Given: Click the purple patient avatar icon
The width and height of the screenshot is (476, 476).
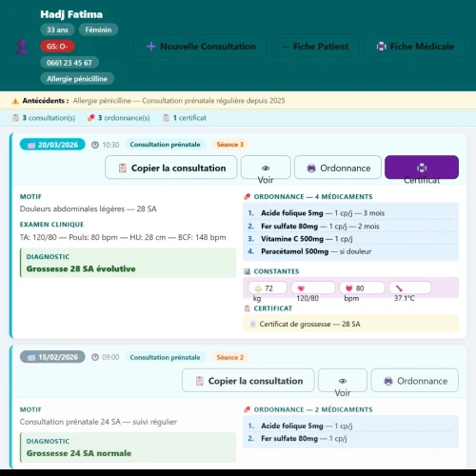Looking at the screenshot, I should click(21, 47).
